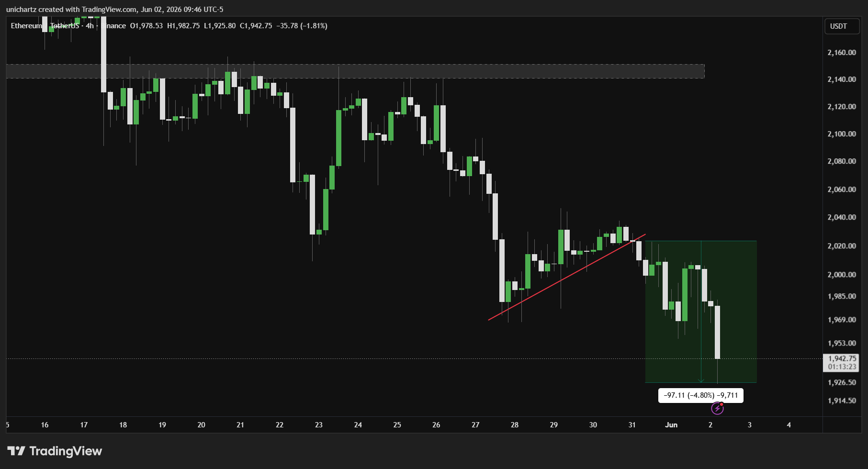The height and width of the screenshot is (469, 868).
Task: Click the −97.11 (−4.80%) measurement label
Action: [x=700, y=395]
